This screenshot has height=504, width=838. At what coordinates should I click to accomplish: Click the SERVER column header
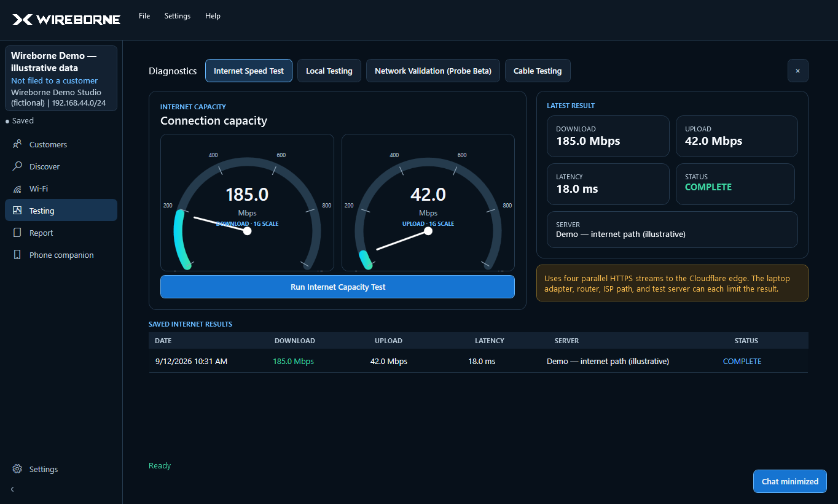click(x=566, y=341)
